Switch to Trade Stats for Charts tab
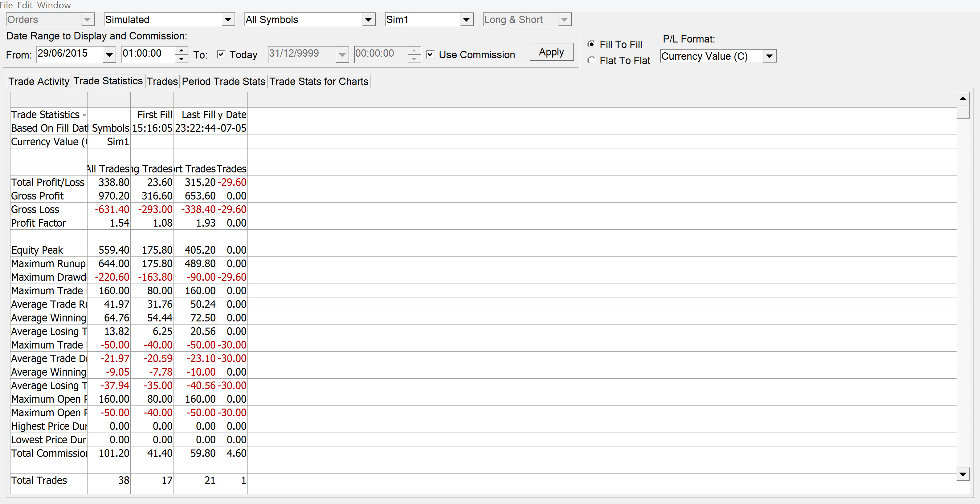The width and height of the screenshot is (980, 504). click(319, 81)
